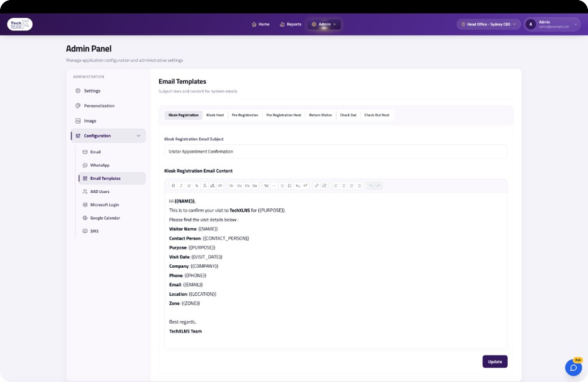The height and width of the screenshot is (382, 588).
Task: Open Head Office - Sydney CBD location selector
Action: (489, 24)
